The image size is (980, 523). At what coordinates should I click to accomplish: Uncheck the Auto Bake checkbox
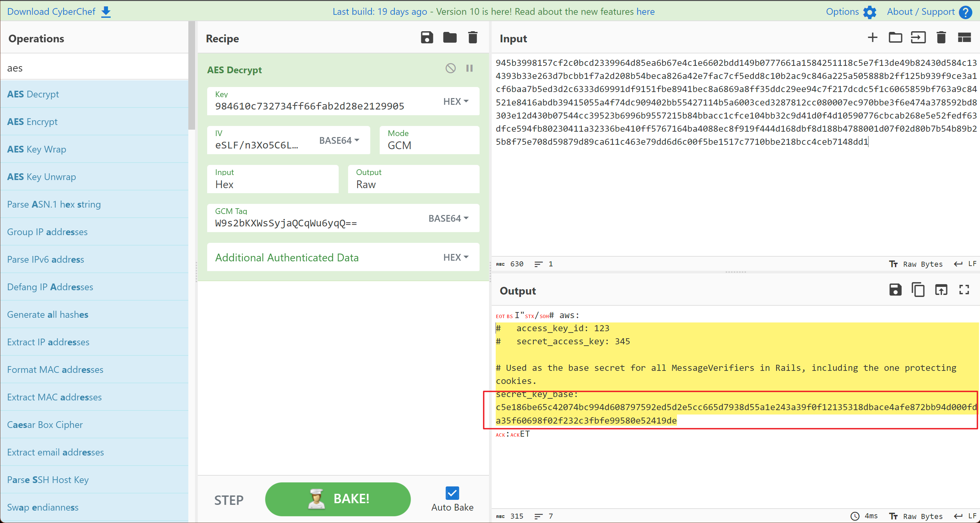click(452, 493)
